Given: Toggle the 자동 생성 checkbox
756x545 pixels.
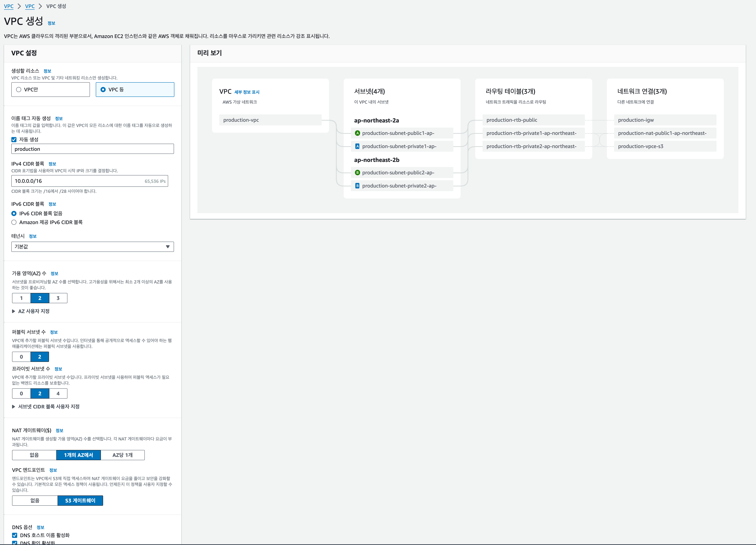Looking at the screenshot, I should point(14,140).
